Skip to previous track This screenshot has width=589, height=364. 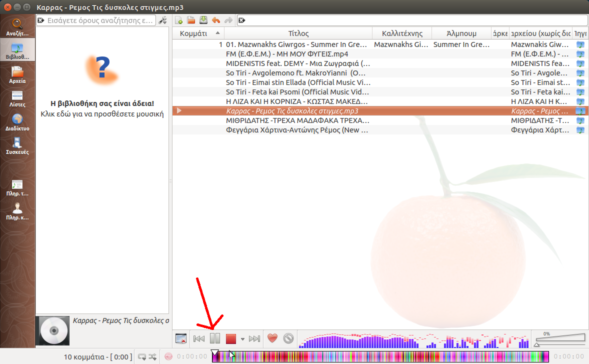(199, 339)
